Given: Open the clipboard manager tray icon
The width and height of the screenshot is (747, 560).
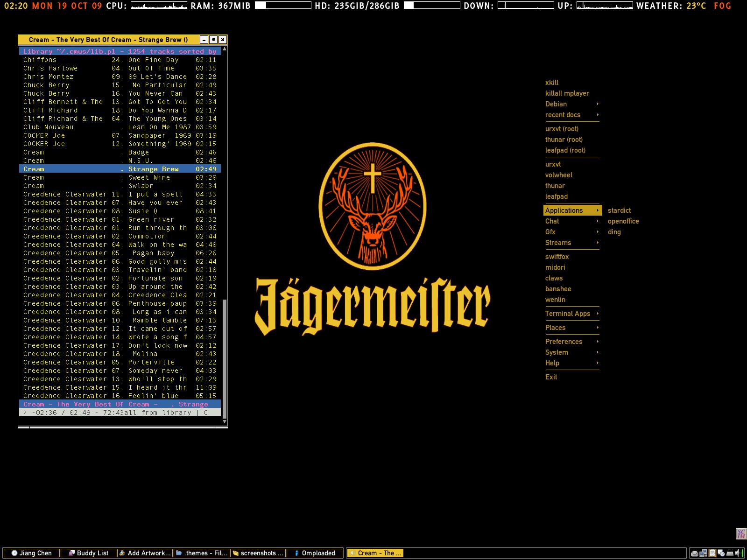Looking at the screenshot, I should (712, 553).
